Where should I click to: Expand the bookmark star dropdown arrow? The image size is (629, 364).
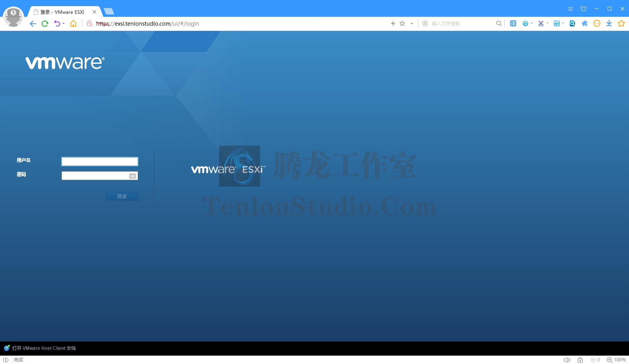412,24
